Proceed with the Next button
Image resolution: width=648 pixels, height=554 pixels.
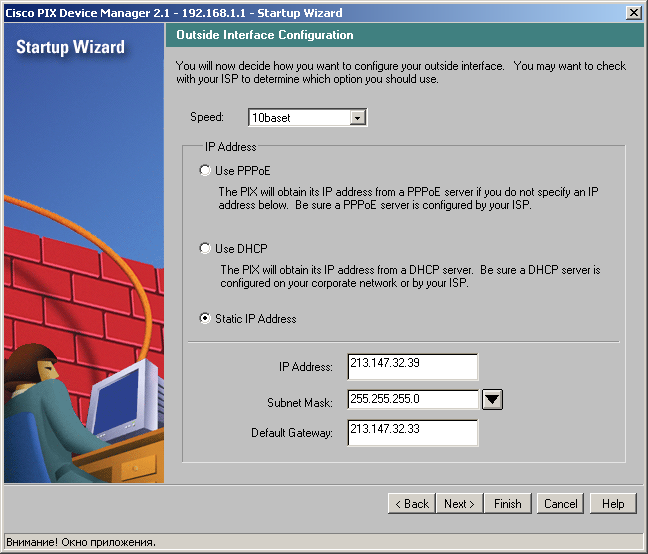click(459, 504)
